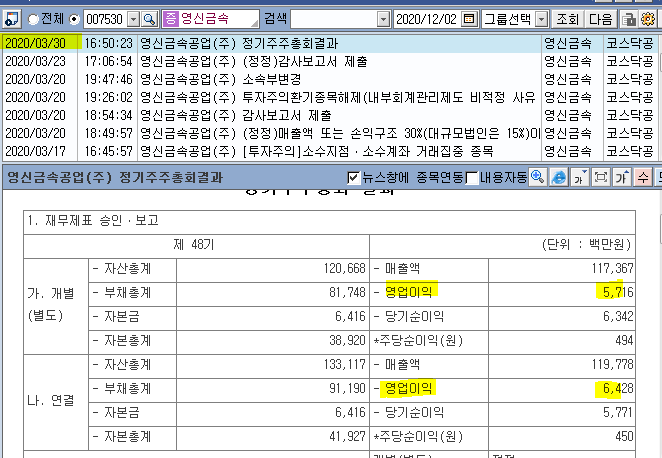Select the 소속부변경 news row

tap(329, 79)
